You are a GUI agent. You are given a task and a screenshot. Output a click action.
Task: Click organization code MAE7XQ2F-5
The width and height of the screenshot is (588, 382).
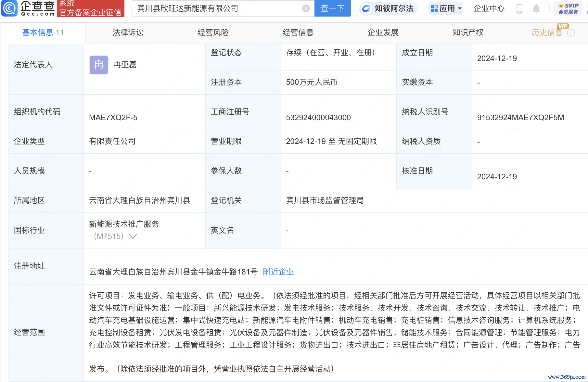(113, 118)
